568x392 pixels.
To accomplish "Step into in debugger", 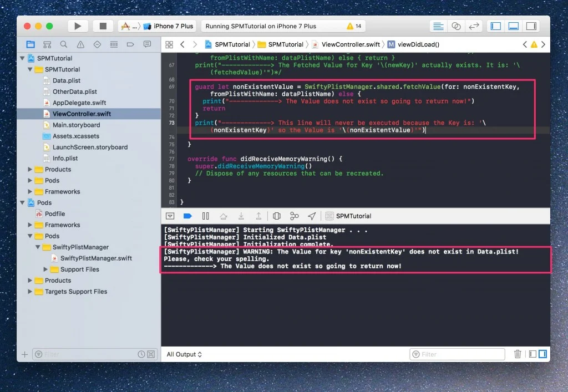I will (241, 216).
